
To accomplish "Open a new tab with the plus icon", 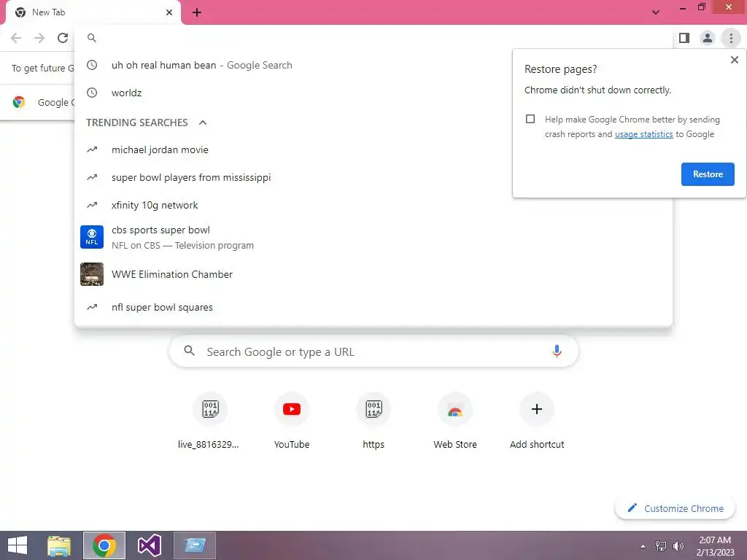I will [x=197, y=12].
